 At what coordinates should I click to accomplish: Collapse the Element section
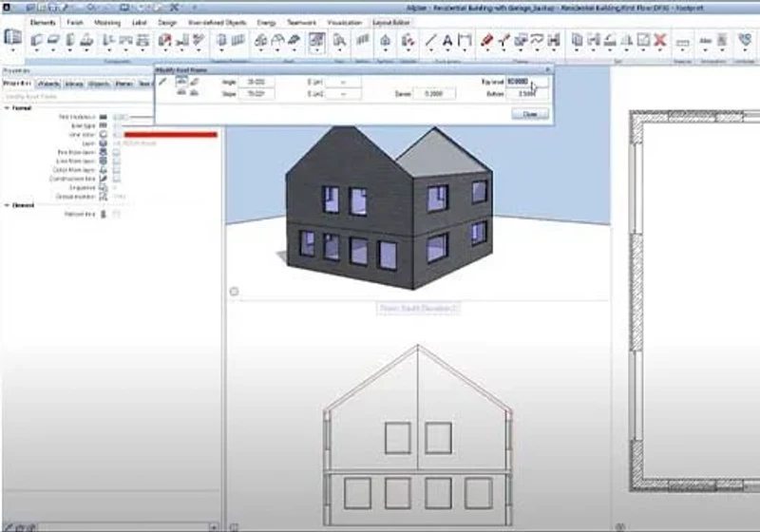pos(7,205)
